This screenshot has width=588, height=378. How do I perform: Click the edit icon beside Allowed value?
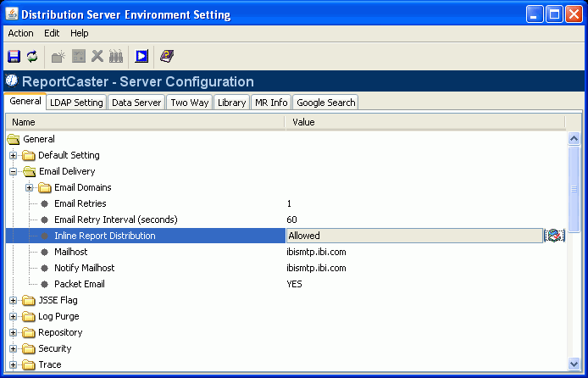tap(554, 236)
